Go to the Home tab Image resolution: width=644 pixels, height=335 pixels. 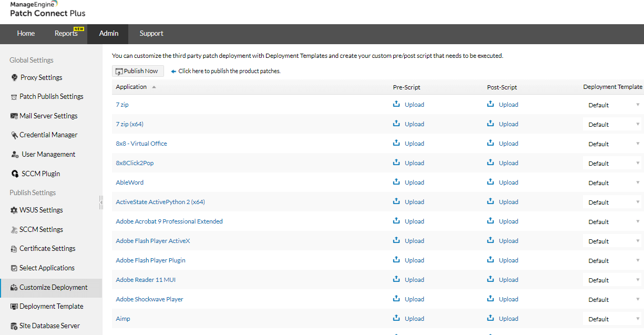26,34
